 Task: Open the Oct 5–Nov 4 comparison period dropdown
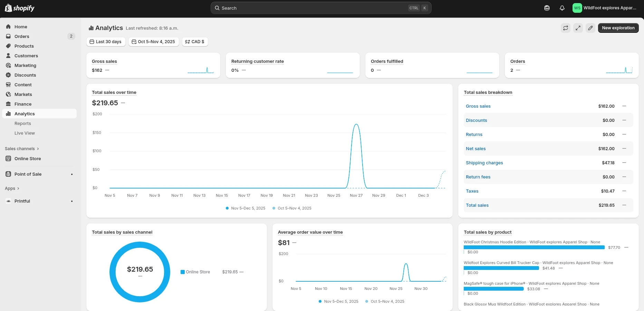(x=154, y=42)
